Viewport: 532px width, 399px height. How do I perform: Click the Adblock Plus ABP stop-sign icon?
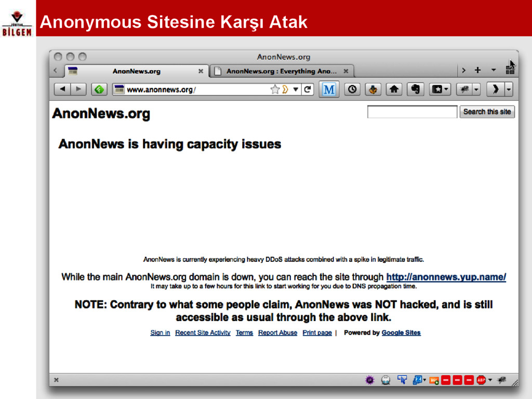click(481, 380)
